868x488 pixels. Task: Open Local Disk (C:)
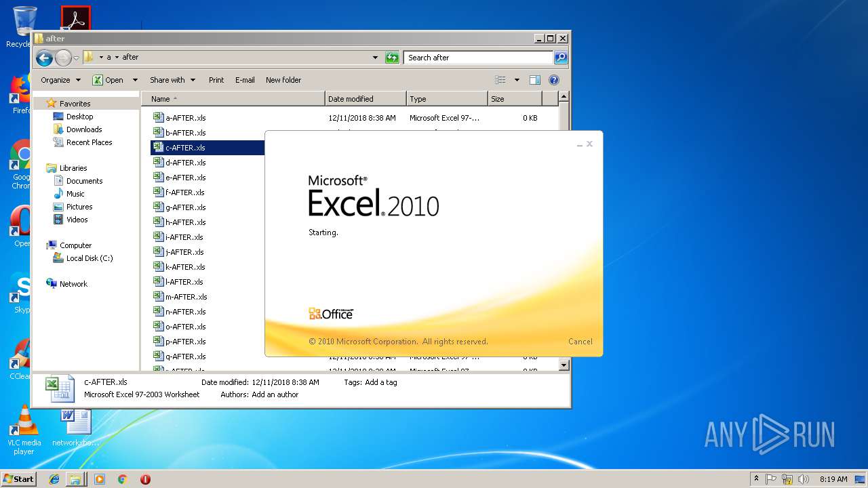(90, 258)
